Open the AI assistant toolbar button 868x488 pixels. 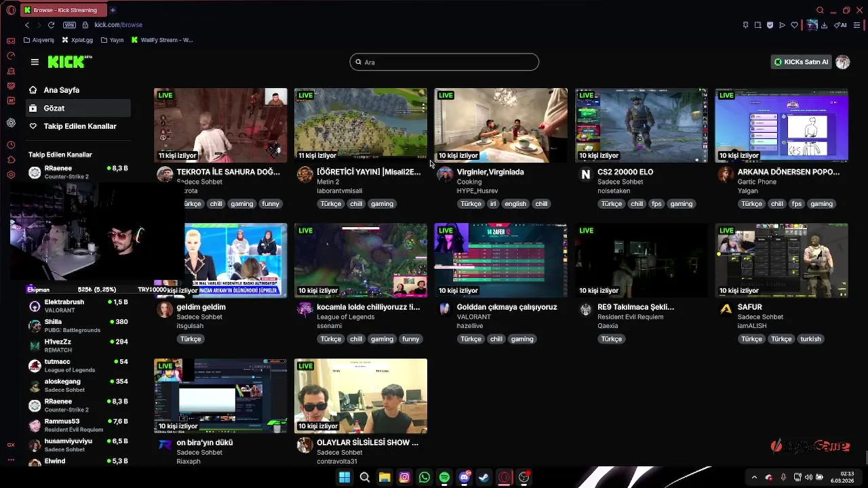point(841,25)
